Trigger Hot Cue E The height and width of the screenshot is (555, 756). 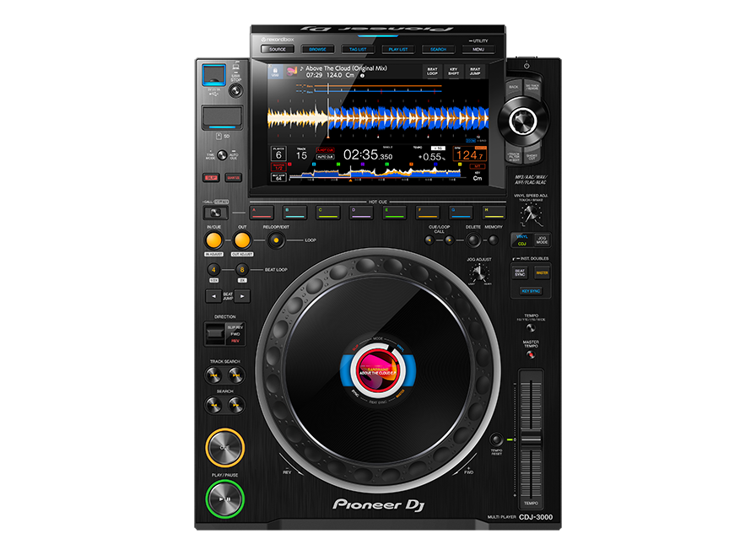(x=394, y=212)
